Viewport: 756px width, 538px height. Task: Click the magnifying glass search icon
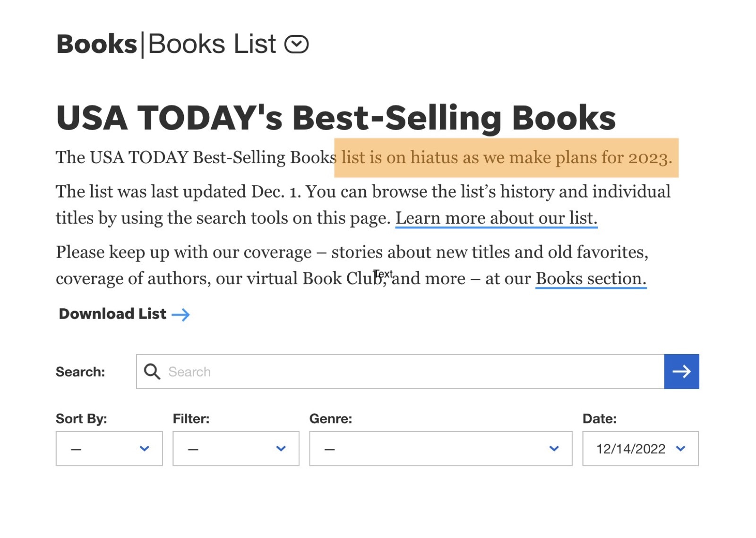pyautogui.click(x=152, y=372)
